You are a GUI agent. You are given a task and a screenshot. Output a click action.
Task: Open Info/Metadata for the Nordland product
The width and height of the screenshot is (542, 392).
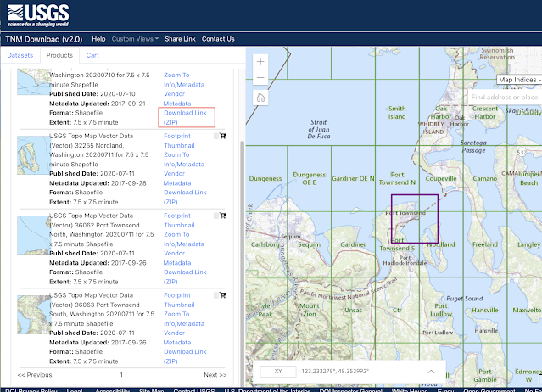(x=184, y=165)
